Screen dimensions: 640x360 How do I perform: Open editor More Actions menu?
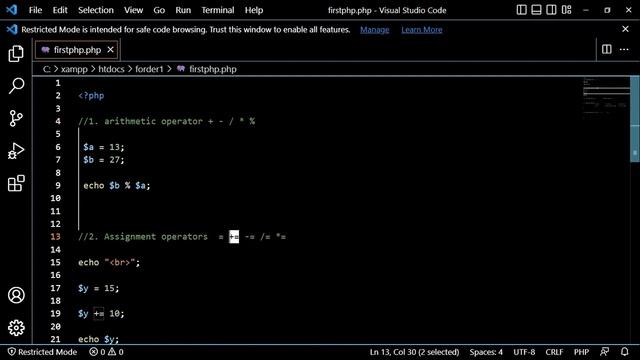pyautogui.click(x=624, y=49)
